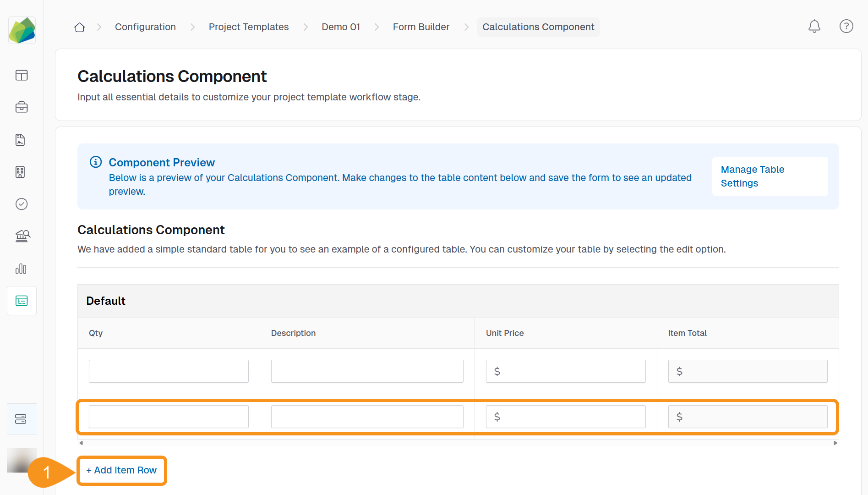This screenshot has height=495, width=868.
Task: Open the server stack icon in sidebar
Action: click(21, 419)
